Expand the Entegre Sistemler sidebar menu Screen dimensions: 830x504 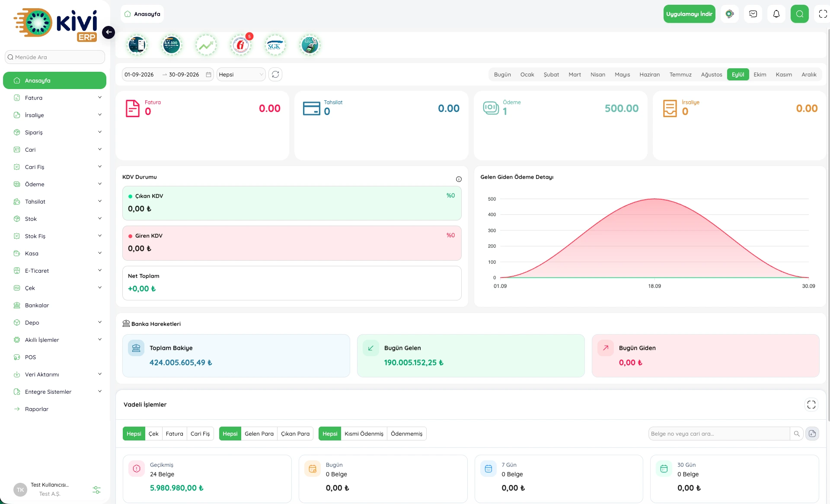click(x=54, y=392)
